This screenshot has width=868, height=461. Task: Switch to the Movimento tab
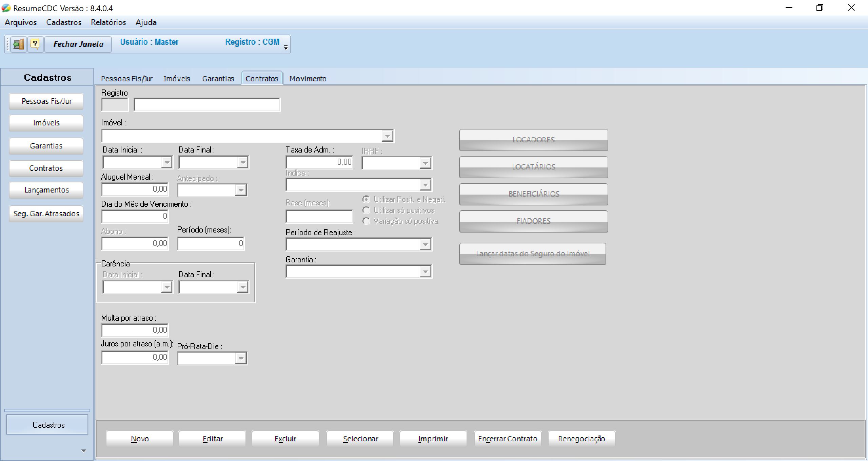click(x=308, y=79)
